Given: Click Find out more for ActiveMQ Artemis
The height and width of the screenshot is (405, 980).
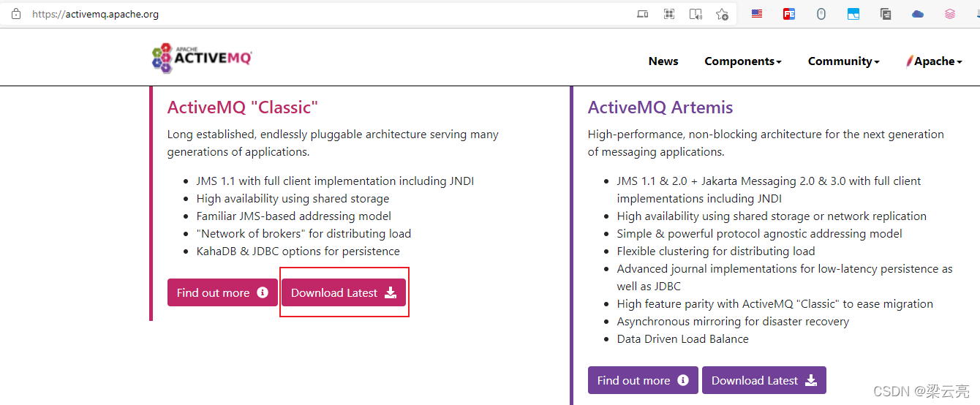Looking at the screenshot, I should (x=643, y=380).
